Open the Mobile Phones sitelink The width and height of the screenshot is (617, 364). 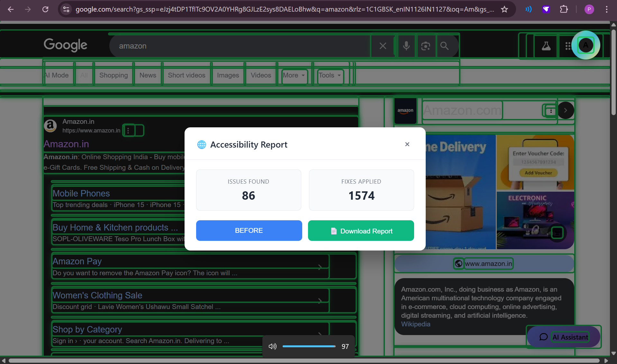[x=81, y=194]
